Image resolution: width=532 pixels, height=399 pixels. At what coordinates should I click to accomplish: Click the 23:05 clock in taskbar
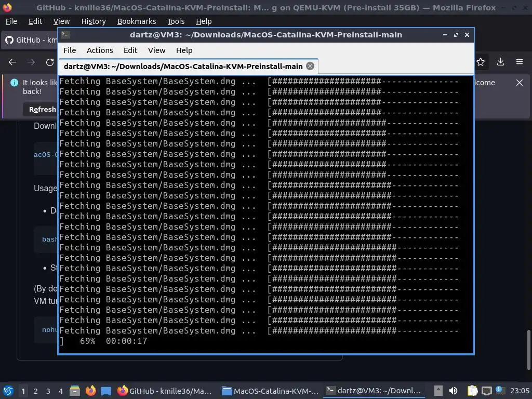coord(520,391)
